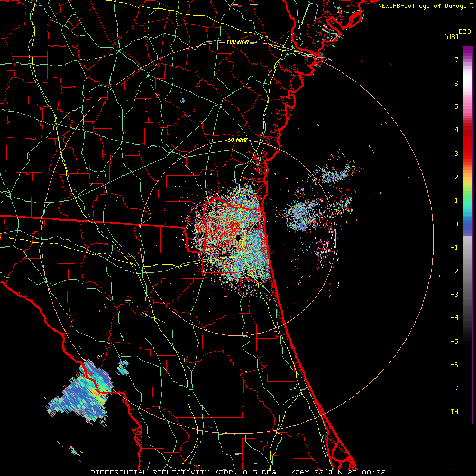Pick the red band of the ZDR color bar
Image resolution: width=476 pixels, height=476 pixels.
pos(467,143)
